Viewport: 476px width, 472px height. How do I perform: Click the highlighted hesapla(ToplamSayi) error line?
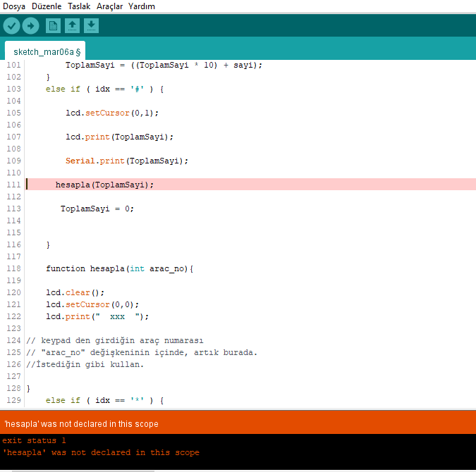point(104,185)
